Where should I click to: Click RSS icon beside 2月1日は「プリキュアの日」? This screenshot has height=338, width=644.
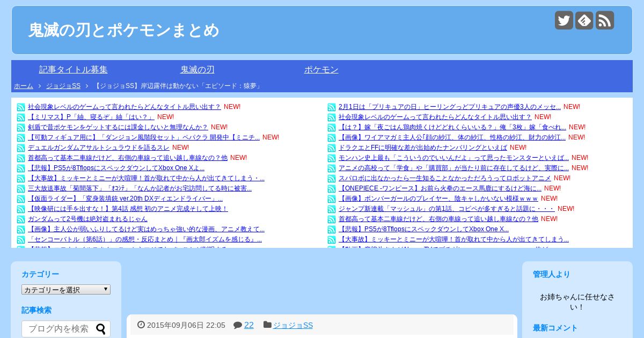(x=332, y=107)
